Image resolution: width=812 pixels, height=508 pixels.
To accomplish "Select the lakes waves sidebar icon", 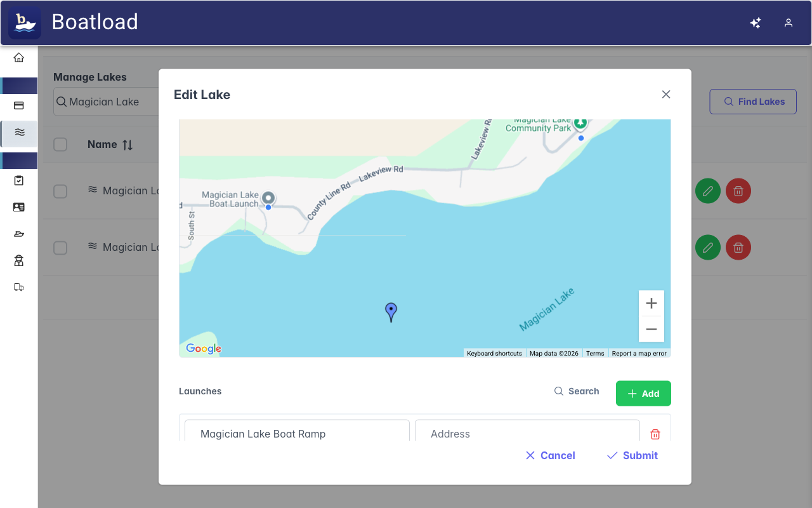I will tap(20, 132).
